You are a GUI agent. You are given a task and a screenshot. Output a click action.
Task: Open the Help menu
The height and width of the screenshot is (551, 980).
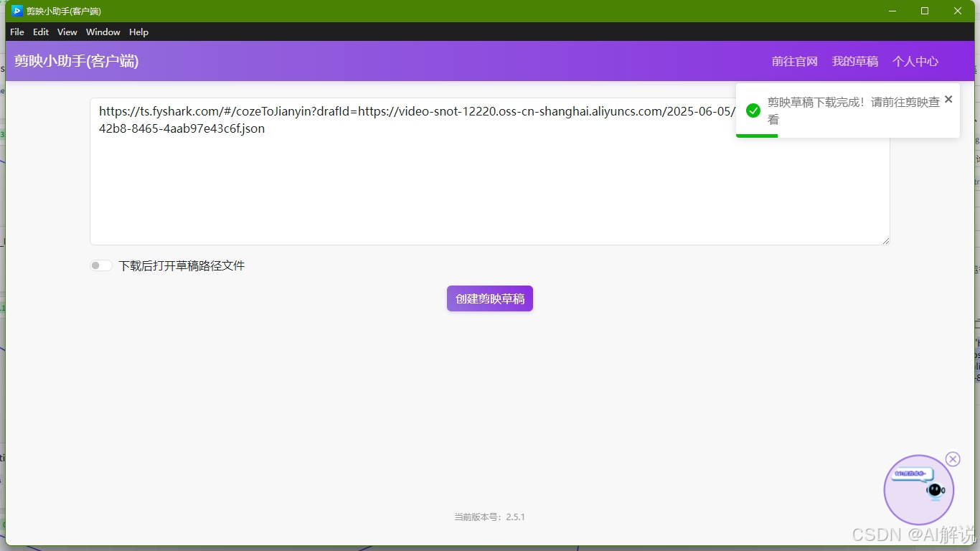tap(138, 32)
